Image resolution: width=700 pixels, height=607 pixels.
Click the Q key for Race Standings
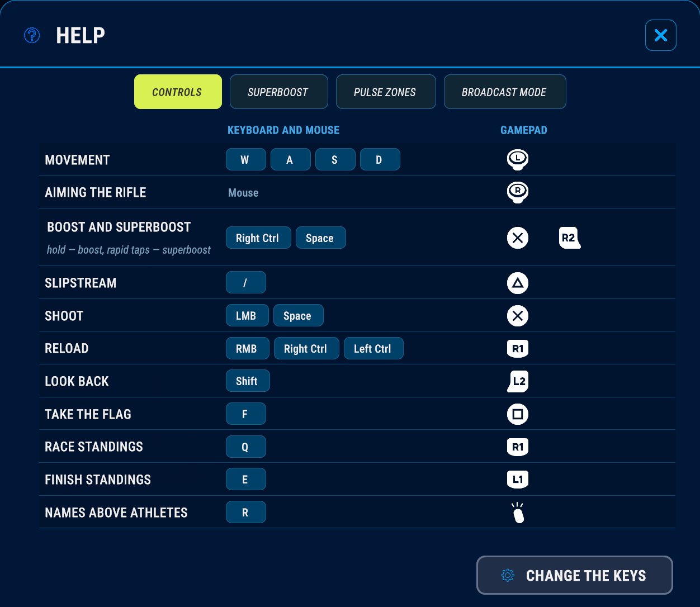tap(246, 447)
